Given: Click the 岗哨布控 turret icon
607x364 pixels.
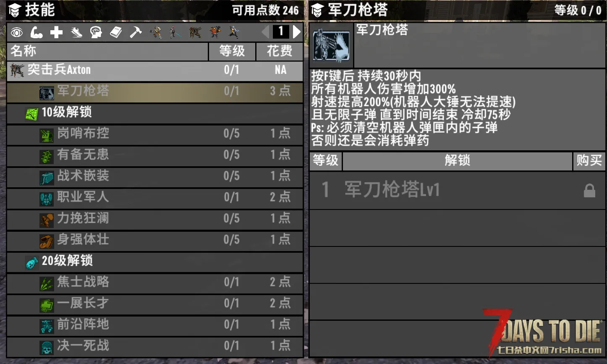Looking at the screenshot, I should pyautogui.click(x=47, y=135).
